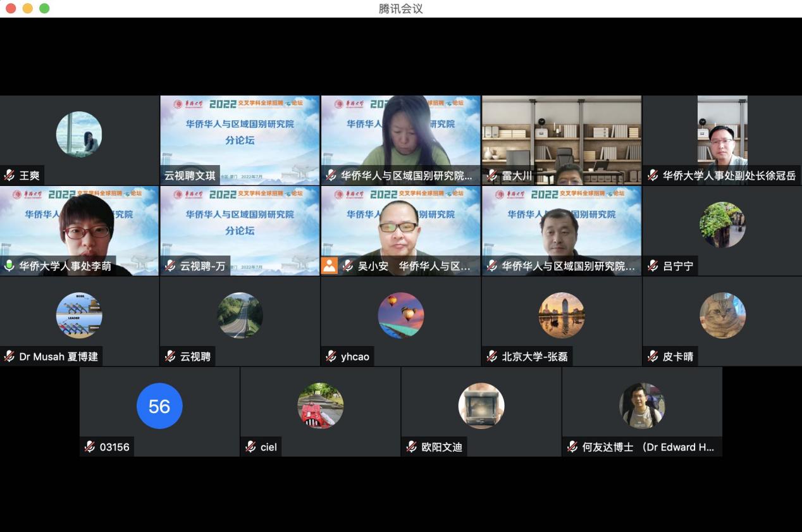Select the blue "56" avatar circle
The image size is (802, 532).
(159, 405)
